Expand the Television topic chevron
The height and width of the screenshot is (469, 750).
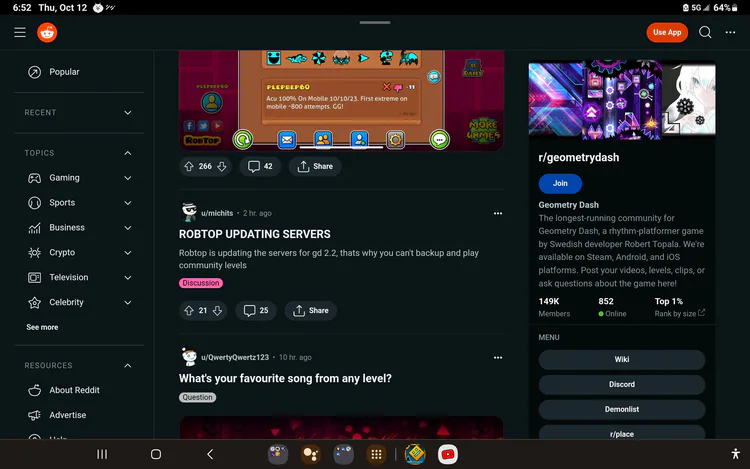pyautogui.click(x=128, y=277)
